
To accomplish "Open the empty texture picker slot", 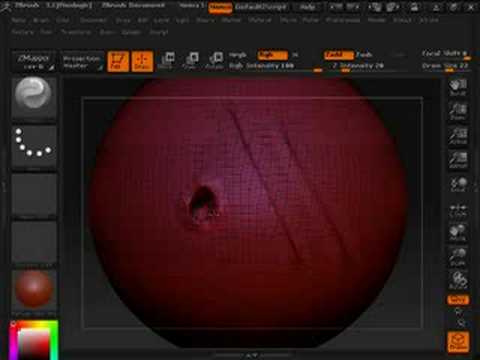I will click(34, 243).
